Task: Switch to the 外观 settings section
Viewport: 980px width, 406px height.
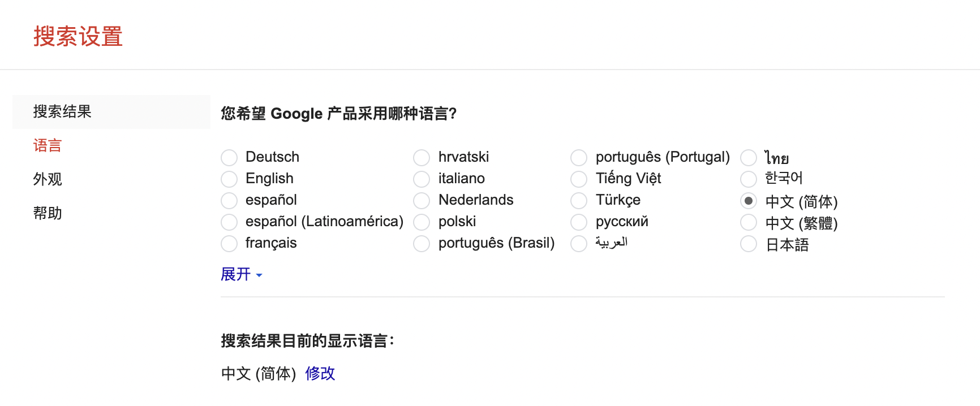Action: tap(48, 179)
